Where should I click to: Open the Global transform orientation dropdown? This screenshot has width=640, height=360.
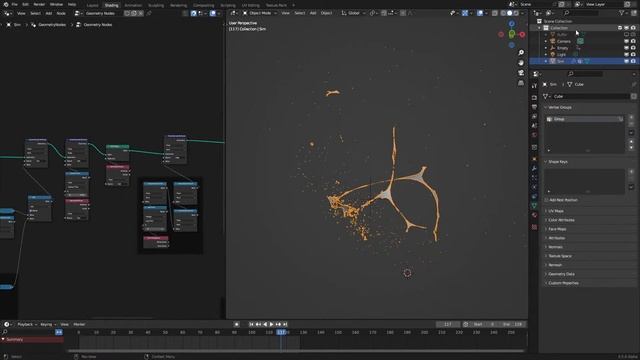[x=353, y=13]
